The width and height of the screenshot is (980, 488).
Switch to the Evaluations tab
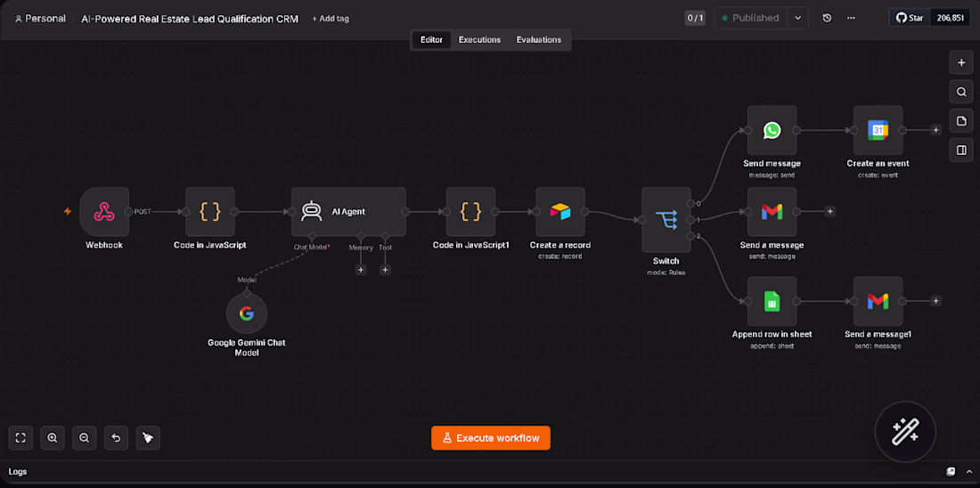coord(539,39)
